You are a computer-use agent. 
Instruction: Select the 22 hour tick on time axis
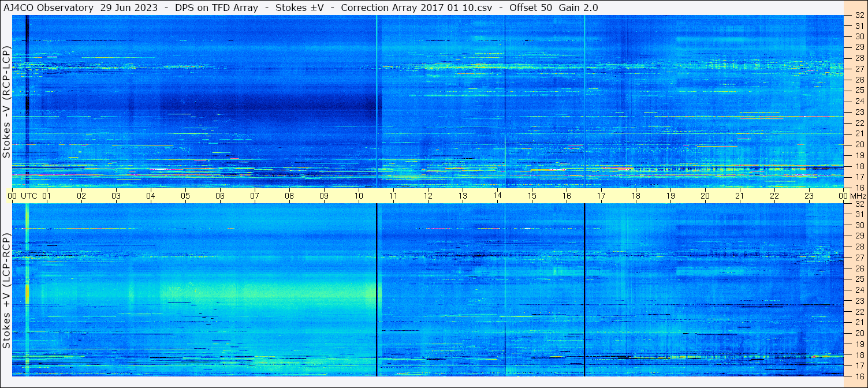774,196
